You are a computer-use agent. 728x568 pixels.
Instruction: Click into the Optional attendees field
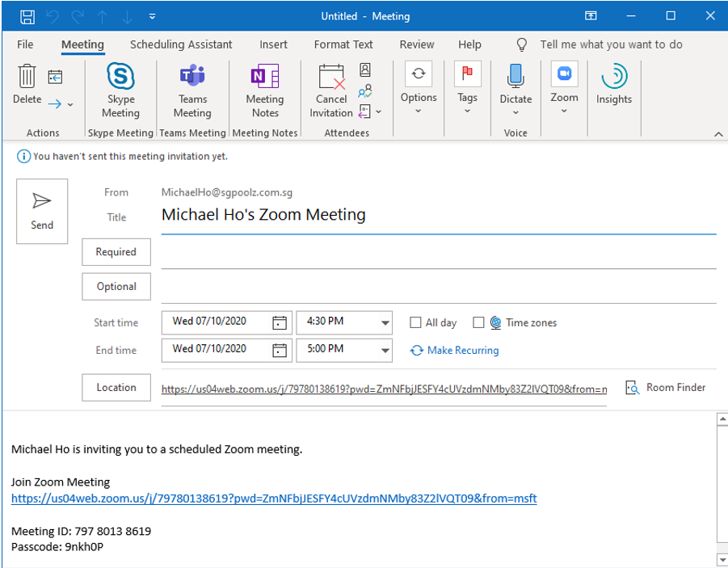[439, 288]
